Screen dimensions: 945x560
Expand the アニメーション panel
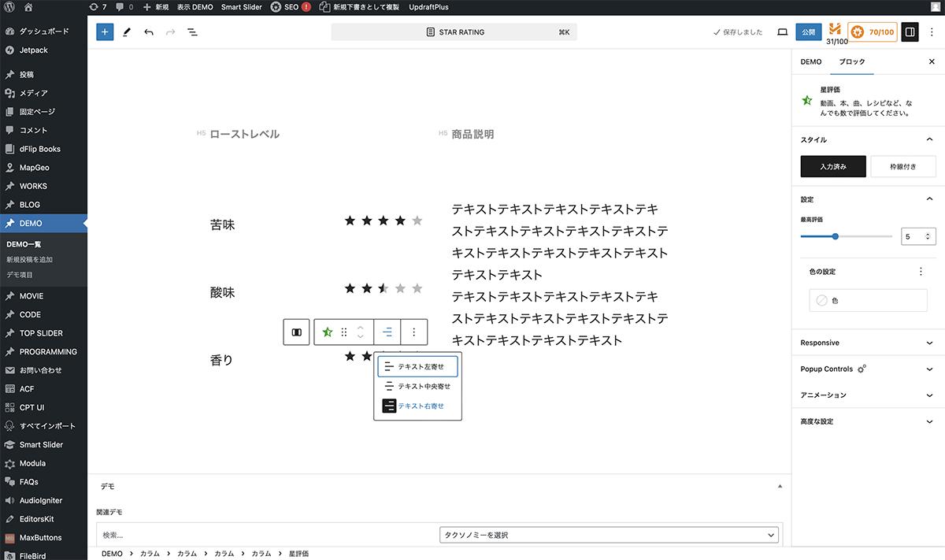pos(868,395)
